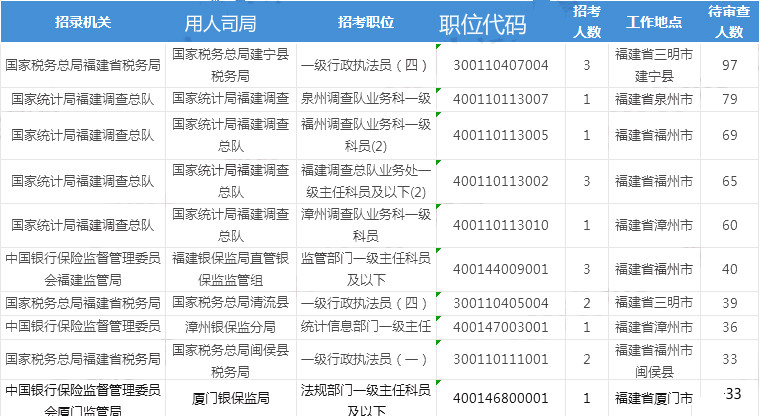Select position code 300110405004

click(x=501, y=304)
